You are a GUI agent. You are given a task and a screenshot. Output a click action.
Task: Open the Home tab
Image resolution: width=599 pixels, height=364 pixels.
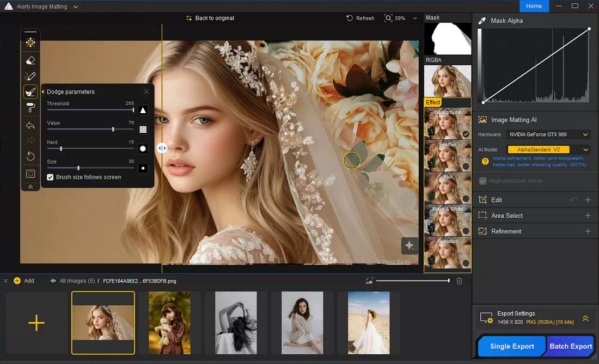pos(534,6)
